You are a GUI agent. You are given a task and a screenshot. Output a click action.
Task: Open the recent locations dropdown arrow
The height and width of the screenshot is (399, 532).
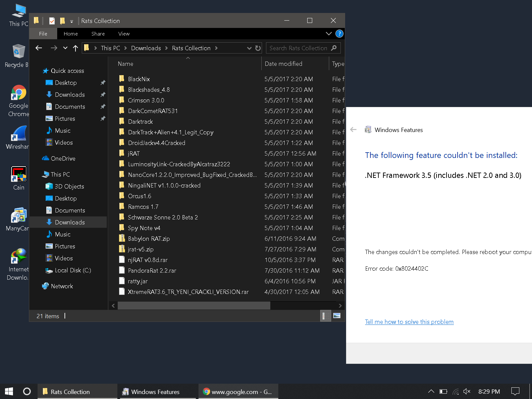pos(65,48)
